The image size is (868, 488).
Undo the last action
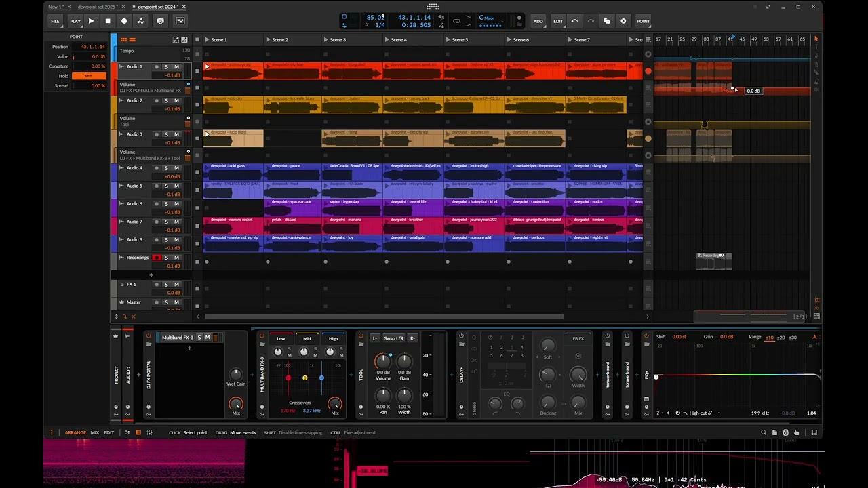tap(574, 21)
